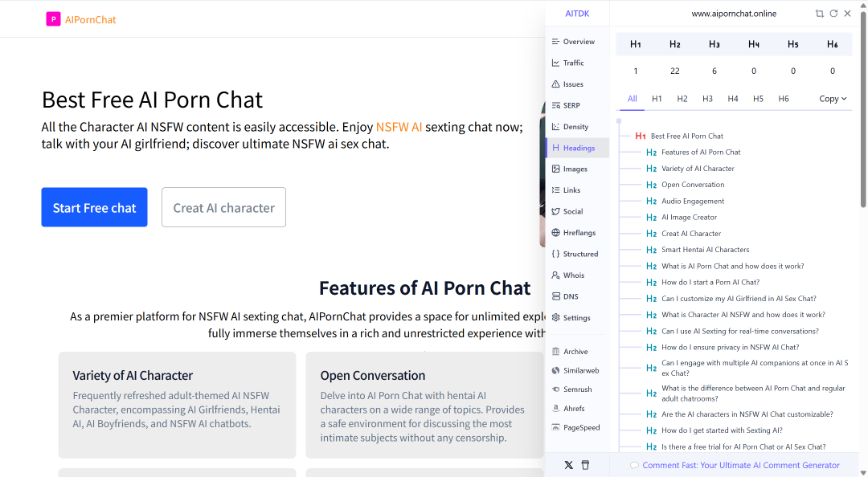Image resolution: width=868 pixels, height=477 pixels.
Task: Click the crop icon in the AITDK header
Action: coord(819,14)
